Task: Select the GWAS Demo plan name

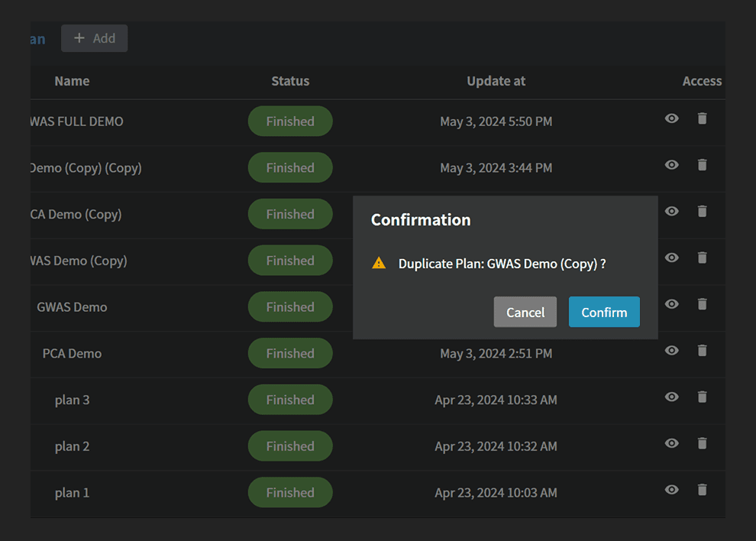Action: pyautogui.click(x=72, y=307)
